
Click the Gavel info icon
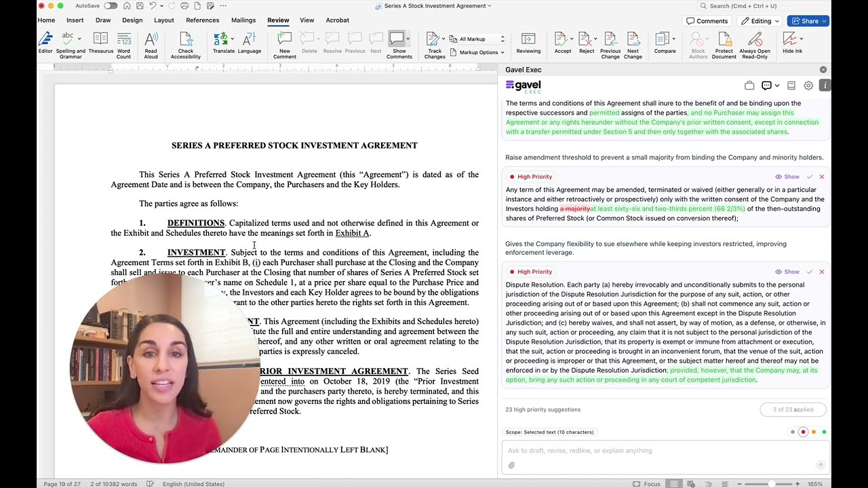point(825,85)
